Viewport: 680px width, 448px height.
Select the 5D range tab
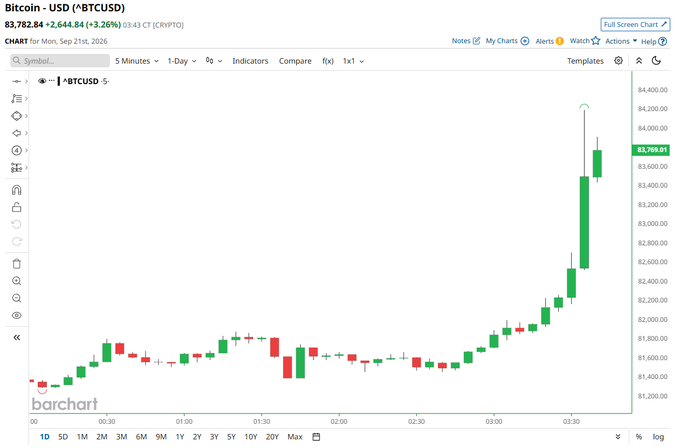(x=63, y=437)
